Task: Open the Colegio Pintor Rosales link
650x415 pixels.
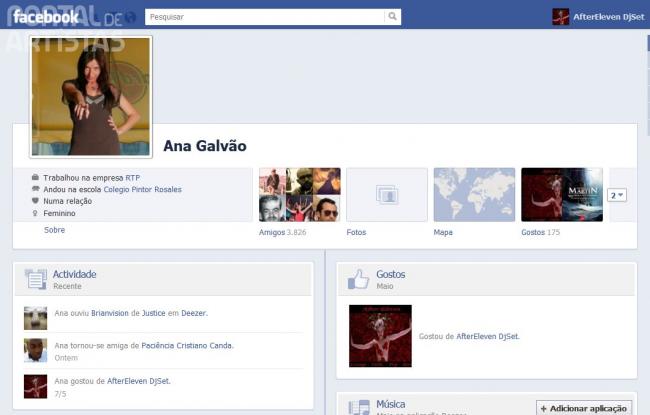Action: pos(143,189)
